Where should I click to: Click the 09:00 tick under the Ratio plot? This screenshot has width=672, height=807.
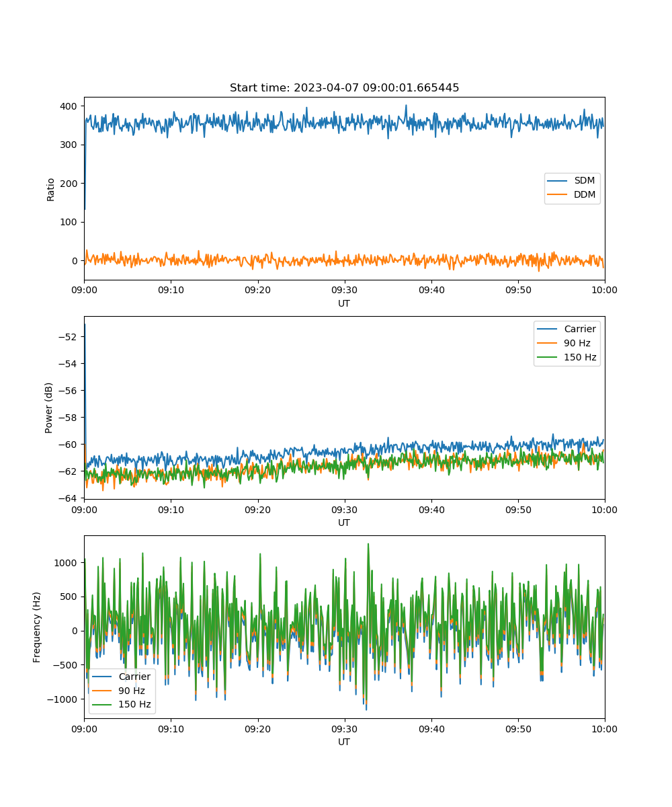tap(84, 290)
